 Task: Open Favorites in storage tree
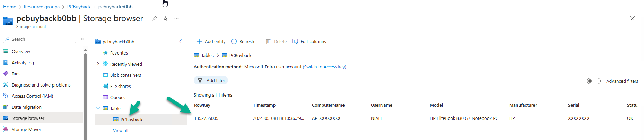click(119, 53)
